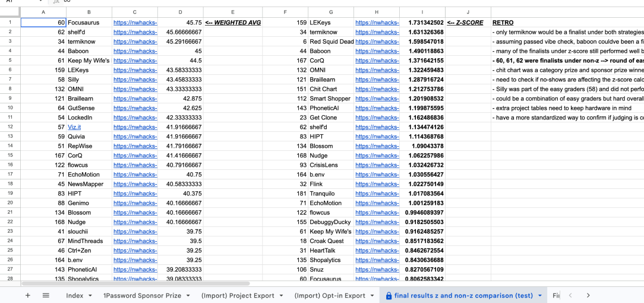
Task: Select the RepWise cell
Action: pos(89,146)
